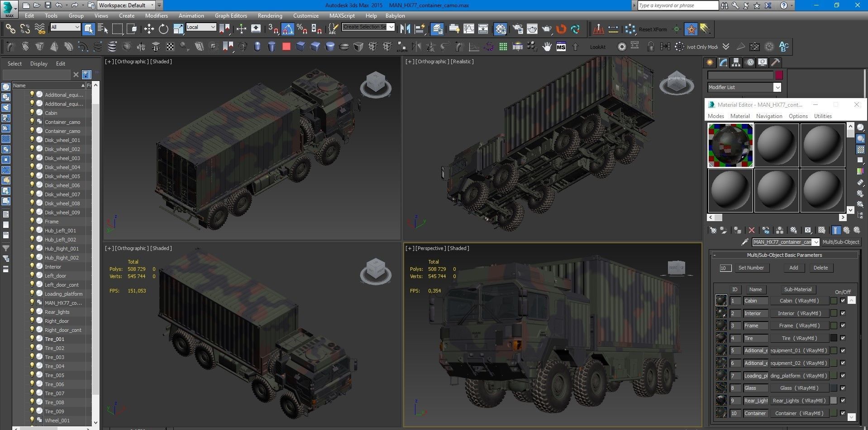Activate the Select Object arrow tool
Image resolution: width=868 pixels, height=430 pixels.
pyautogui.click(x=89, y=29)
